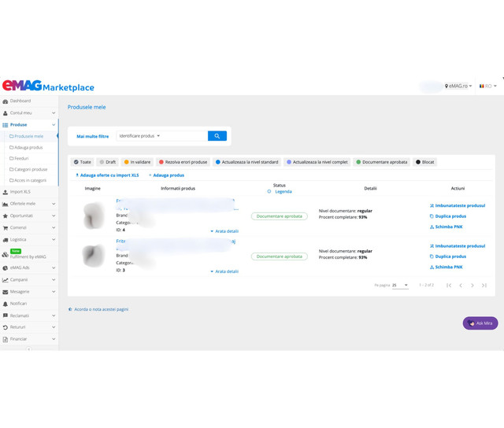Expand Arata detalii for product ID 4

(224, 231)
